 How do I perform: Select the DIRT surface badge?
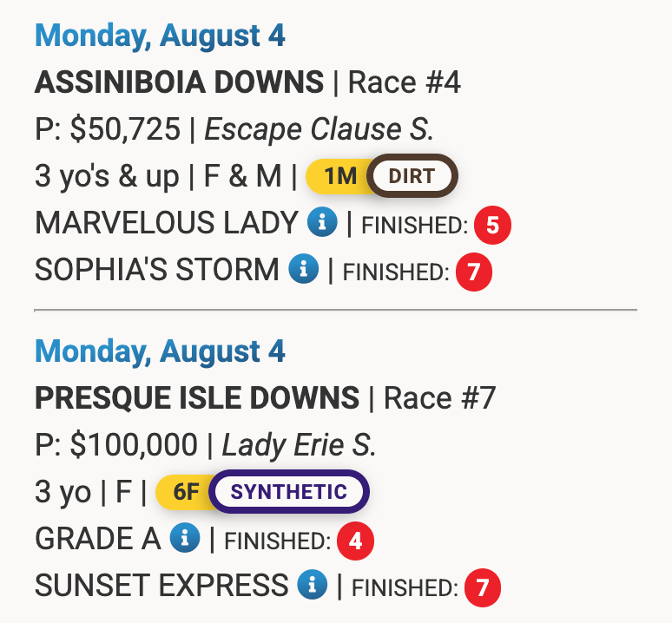point(412,177)
